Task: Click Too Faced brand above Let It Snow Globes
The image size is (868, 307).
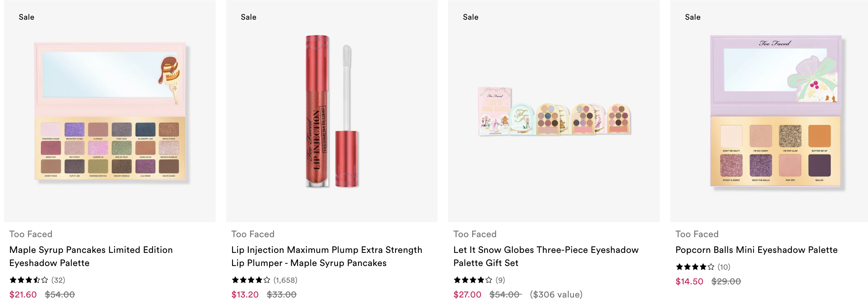Action: point(475,234)
